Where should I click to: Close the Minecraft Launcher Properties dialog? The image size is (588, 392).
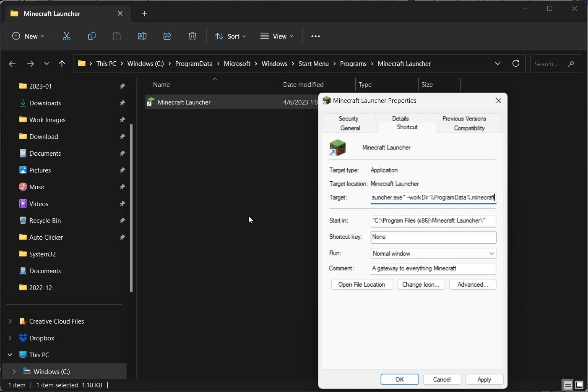click(x=499, y=101)
